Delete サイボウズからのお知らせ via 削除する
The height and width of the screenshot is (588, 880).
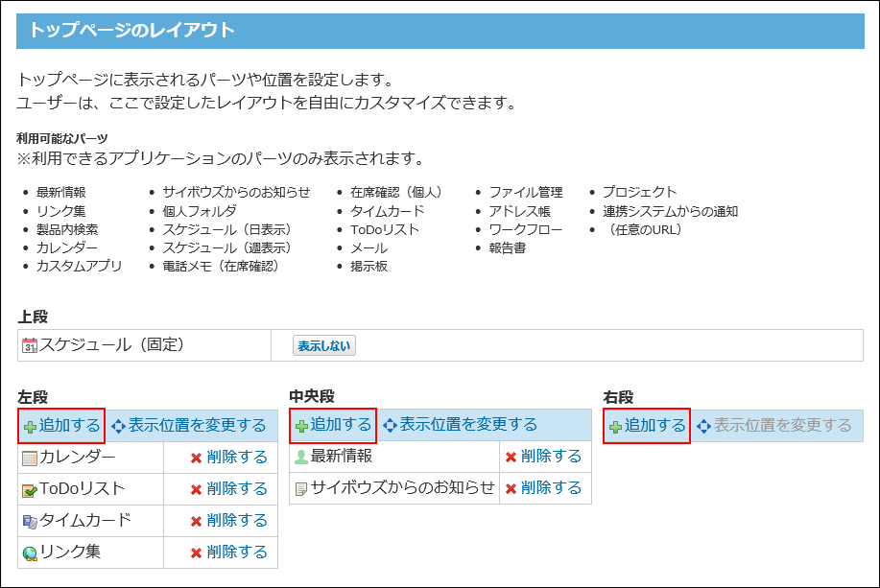click(551, 487)
